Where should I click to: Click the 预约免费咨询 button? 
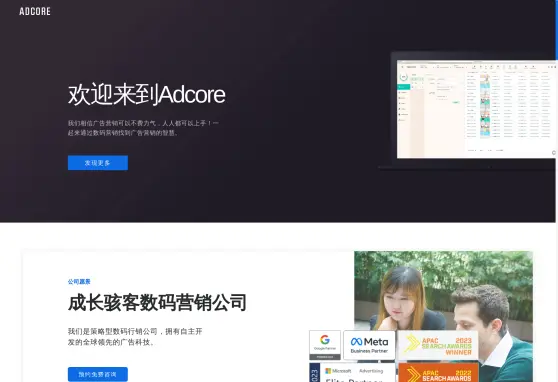[98, 374]
